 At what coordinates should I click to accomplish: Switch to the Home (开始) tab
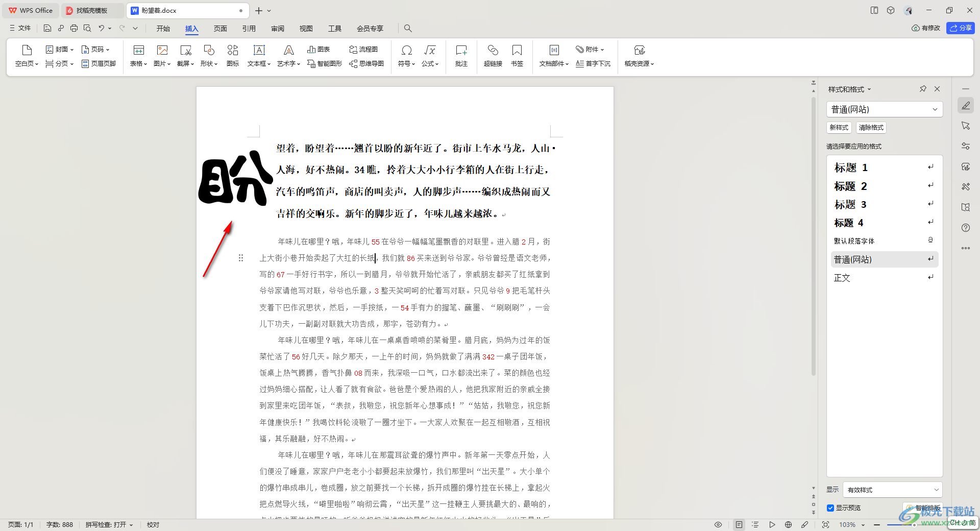pyautogui.click(x=163, y=29)
